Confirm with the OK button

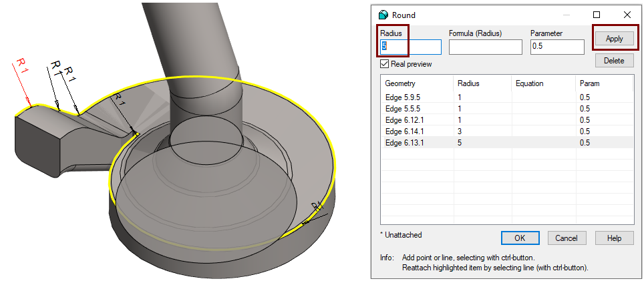pyautogui.click(x=520, y=238)
